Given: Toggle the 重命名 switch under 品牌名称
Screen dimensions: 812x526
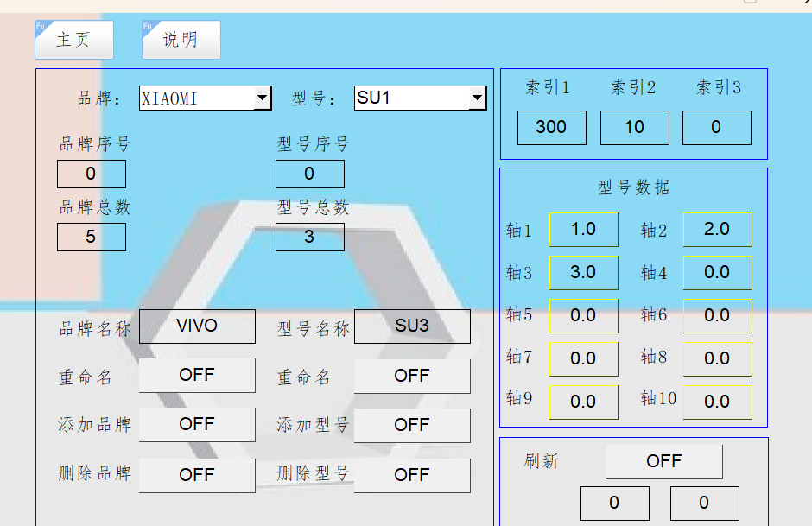Looking at the screenshot, I should [197, 376].
